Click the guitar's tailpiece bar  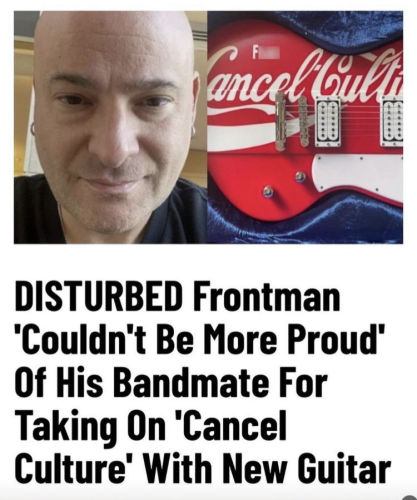280,120
